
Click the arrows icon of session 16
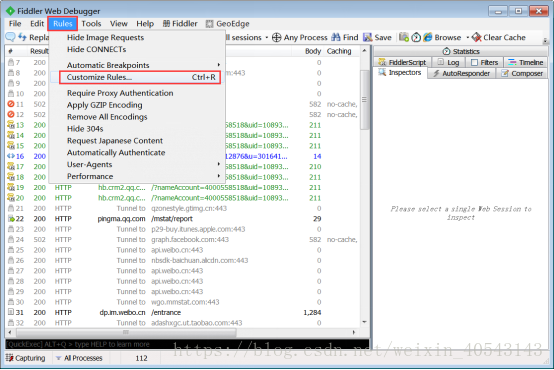click(x=11, y=156)
